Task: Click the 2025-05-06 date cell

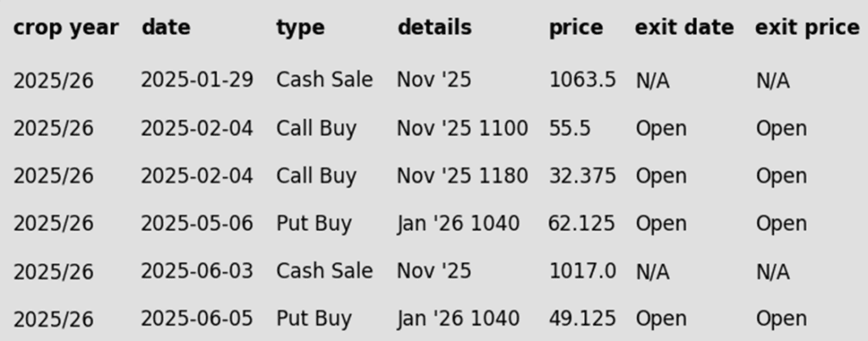Action: pos(197,224)
